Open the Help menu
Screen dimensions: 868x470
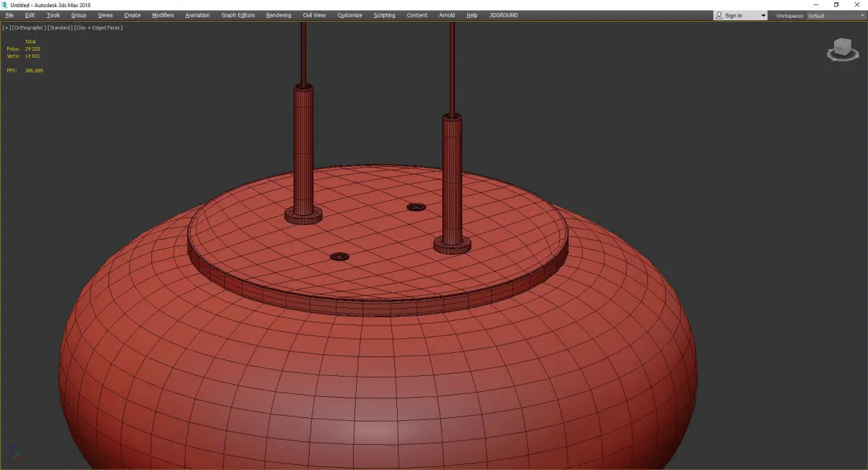click(x=472, y=15)
